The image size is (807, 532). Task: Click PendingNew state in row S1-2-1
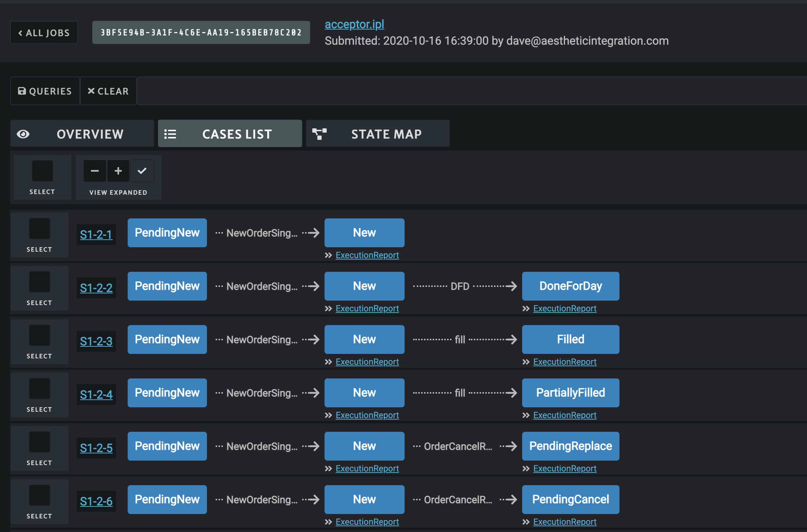tap(167, 233)
